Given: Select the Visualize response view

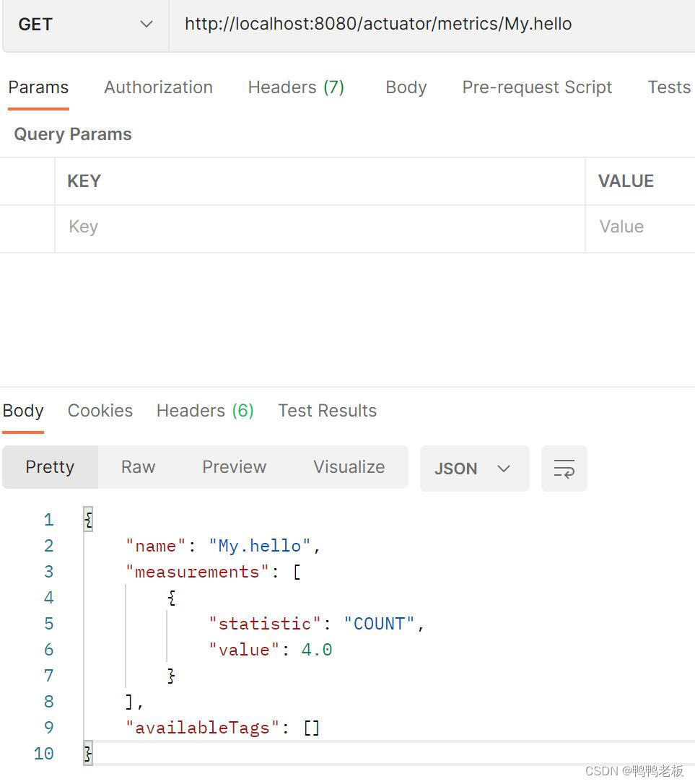Looking at the screenshot, I should 349,467.
